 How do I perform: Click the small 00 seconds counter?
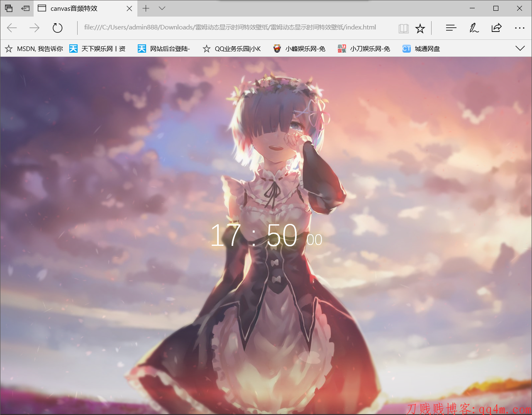coord(315,240)
